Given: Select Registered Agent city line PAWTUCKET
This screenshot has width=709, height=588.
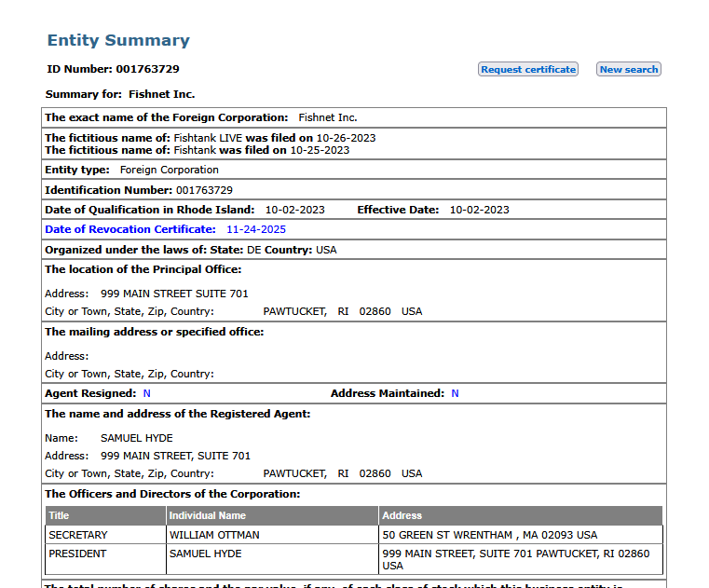Looking at the screenshot, I should [342, 473].
